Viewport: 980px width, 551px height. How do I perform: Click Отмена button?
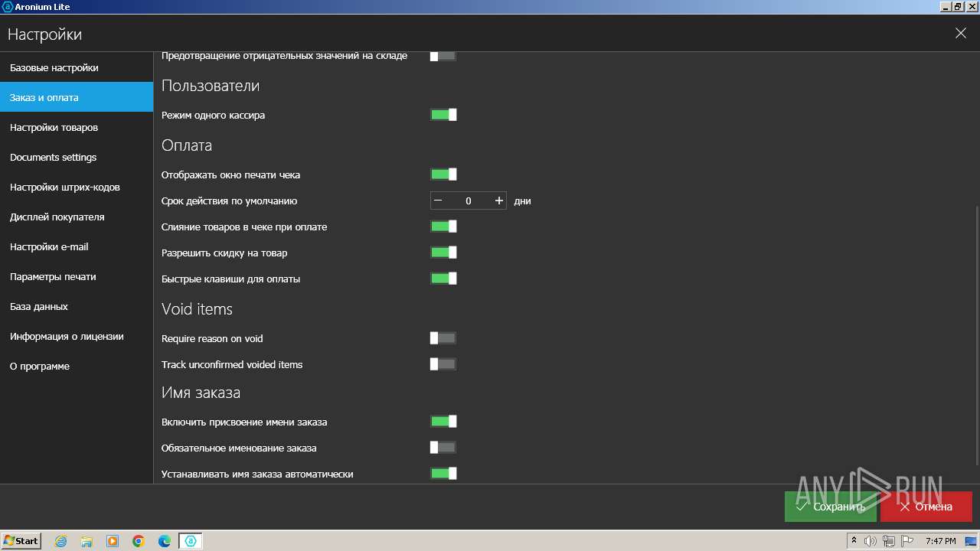click(x=926, y=507)
